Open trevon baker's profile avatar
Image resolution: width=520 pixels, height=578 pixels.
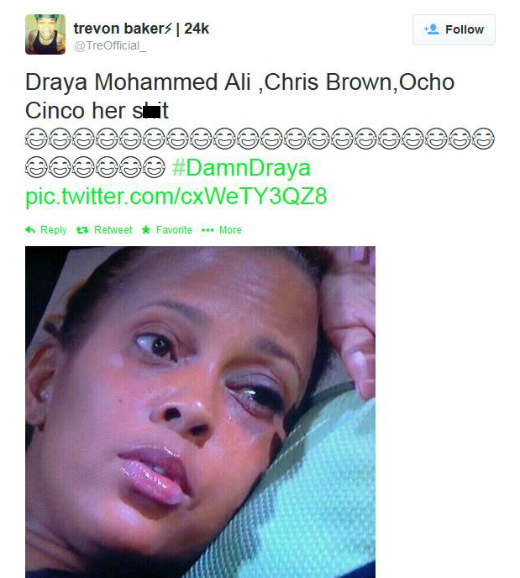pos(45,34)
